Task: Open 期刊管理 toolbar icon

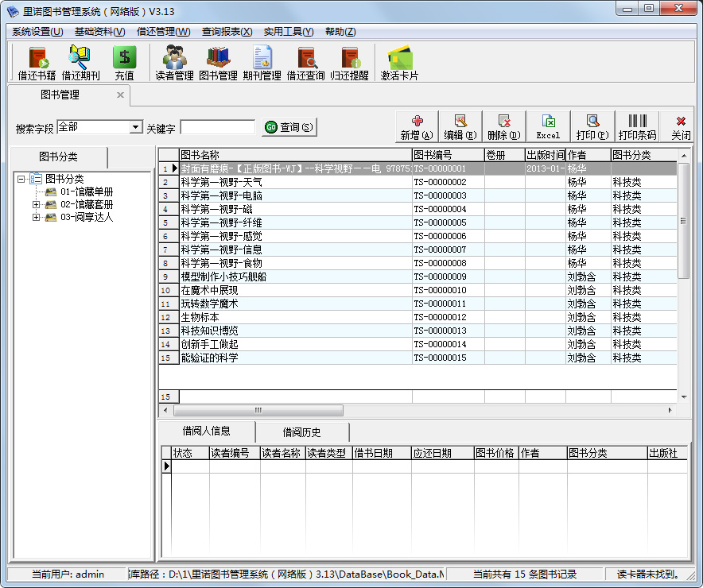Action: point(262,63)
